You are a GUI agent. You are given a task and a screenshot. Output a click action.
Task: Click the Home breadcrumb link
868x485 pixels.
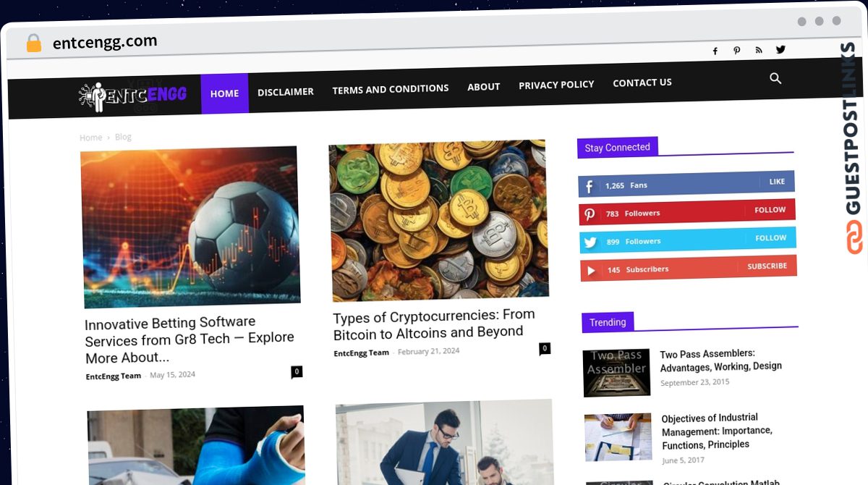[90, 138]
